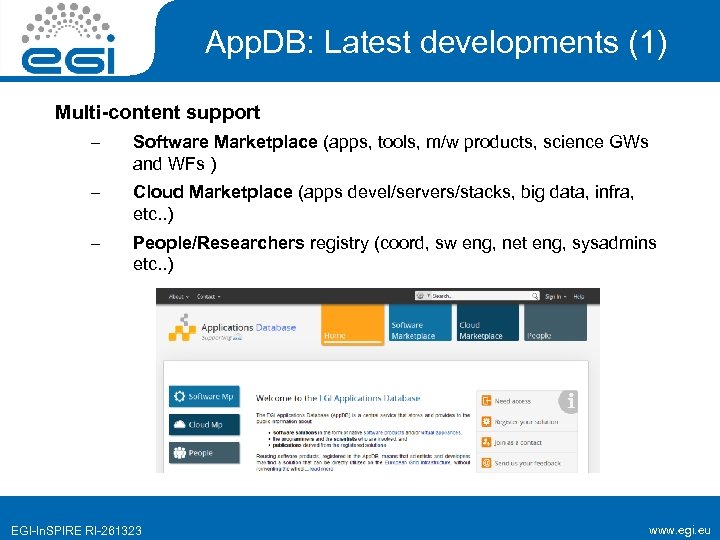The width and height of the screenshot is (720, 540).
Task: Follow the European Grid Infrastructure link
Action: [x=417, y=463]
